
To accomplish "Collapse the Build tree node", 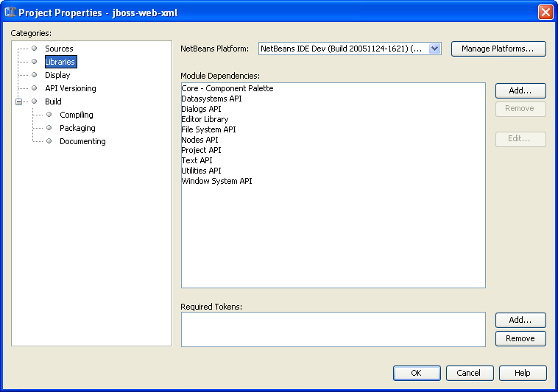I will [19, 101].
